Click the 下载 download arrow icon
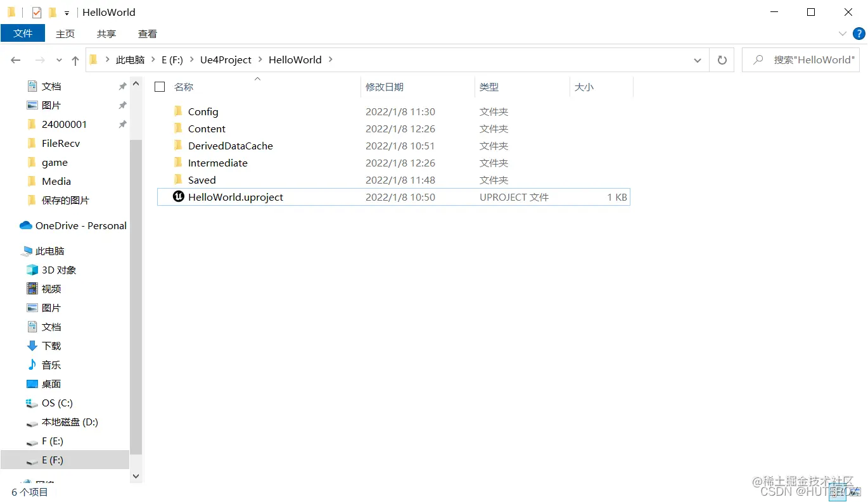 (32, 346)
